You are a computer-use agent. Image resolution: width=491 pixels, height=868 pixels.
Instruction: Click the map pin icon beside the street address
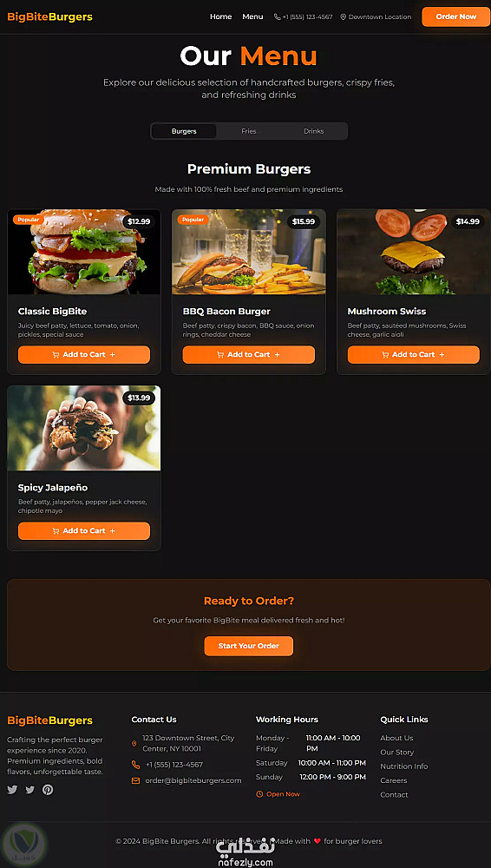click(134, 744)
